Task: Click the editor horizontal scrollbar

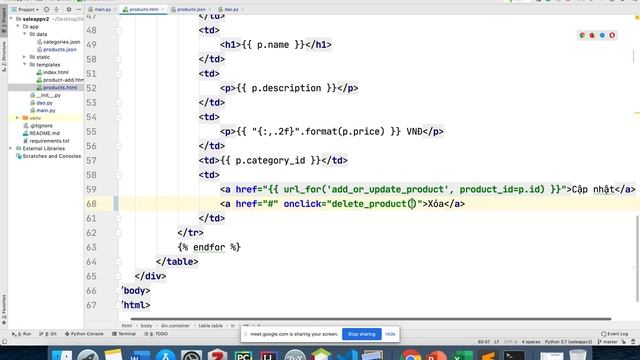Action: point(371,319)
